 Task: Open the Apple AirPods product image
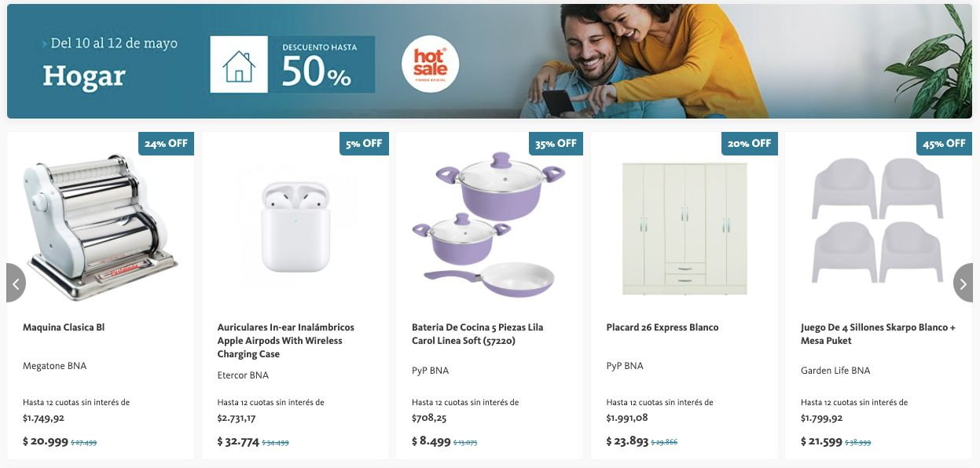point(295,226)
